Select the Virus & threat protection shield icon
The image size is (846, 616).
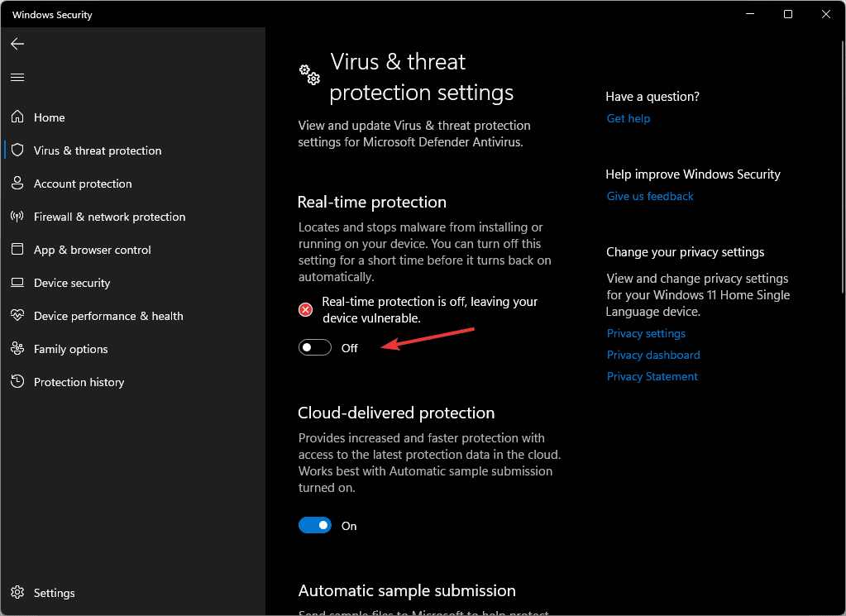point(17,150)
